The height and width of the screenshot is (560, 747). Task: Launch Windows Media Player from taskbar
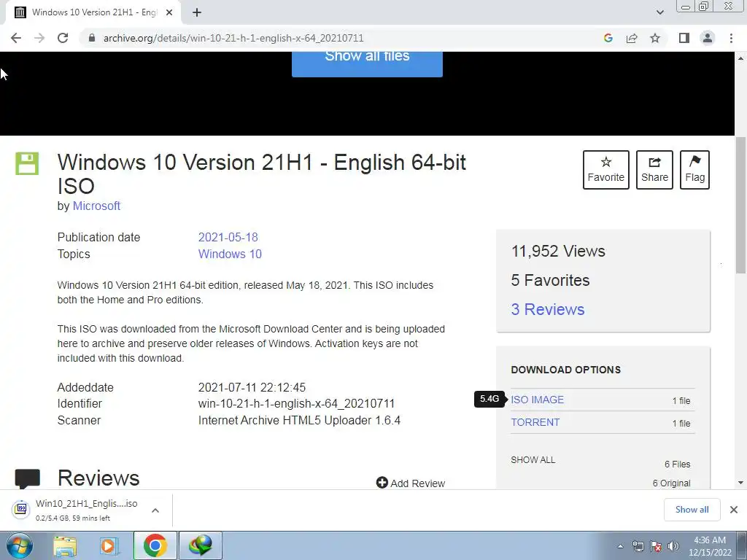(x=109, y=545)
